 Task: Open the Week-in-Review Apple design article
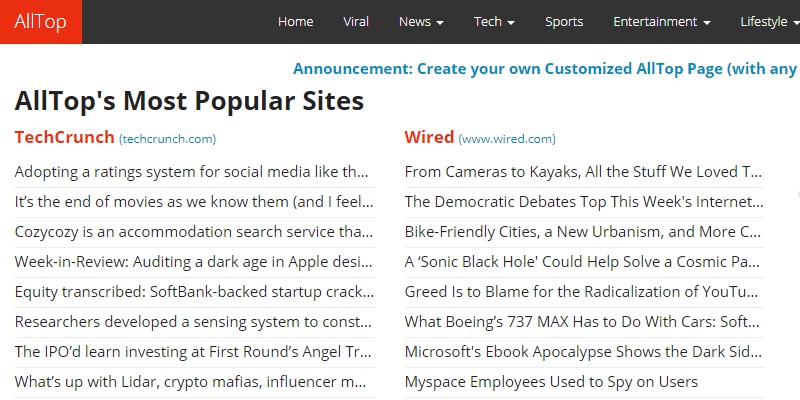194,262
